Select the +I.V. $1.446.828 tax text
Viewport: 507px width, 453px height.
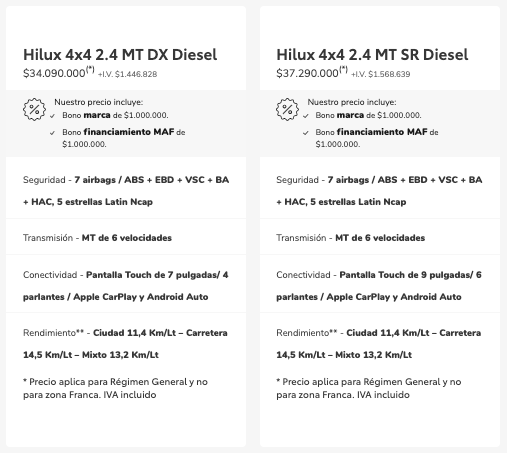(127, 74)
